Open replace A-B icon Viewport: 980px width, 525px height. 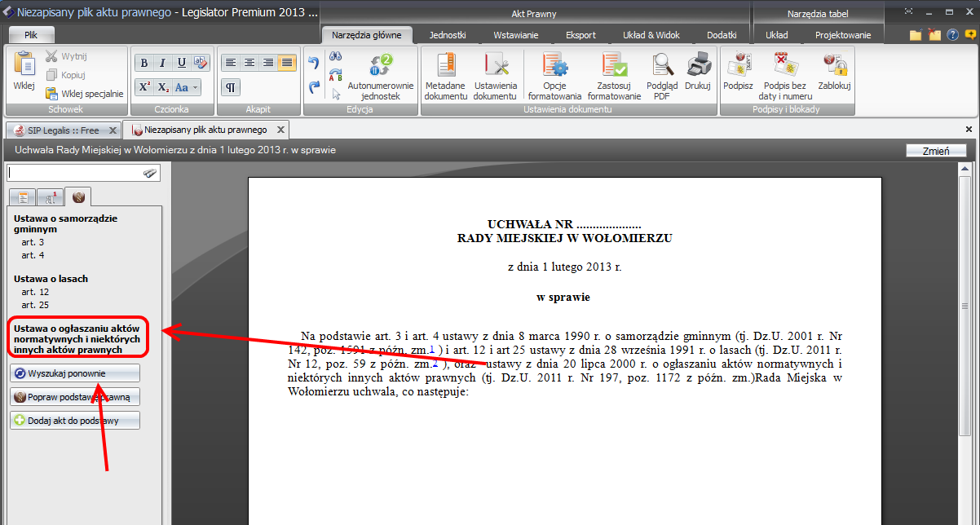(335, 75)
